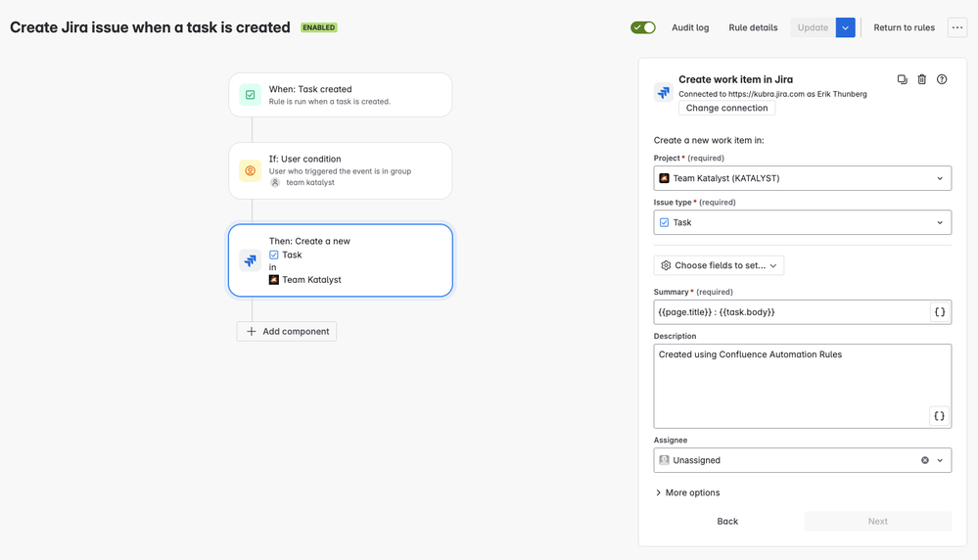This screenshot has height=560, width=978.
Task: Add a new component to the rule
Action: tap(286, 331)
